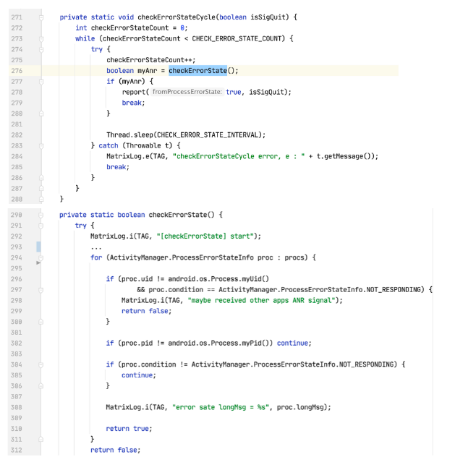
Task: Collapse checkErrorStateCycle method at line 271
Action: [x=41, y=17]
